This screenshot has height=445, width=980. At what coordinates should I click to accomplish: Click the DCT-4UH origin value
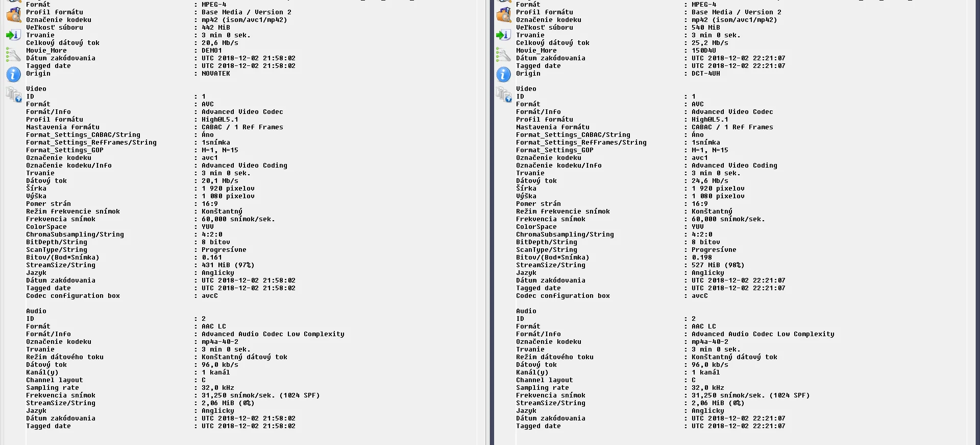tap(705, 74)
